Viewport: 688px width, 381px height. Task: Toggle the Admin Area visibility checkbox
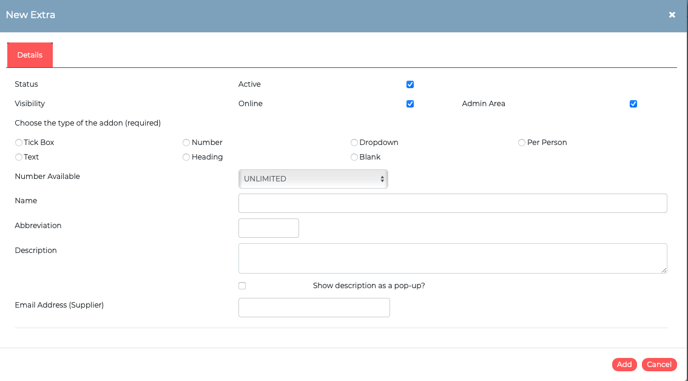[633, 104]
